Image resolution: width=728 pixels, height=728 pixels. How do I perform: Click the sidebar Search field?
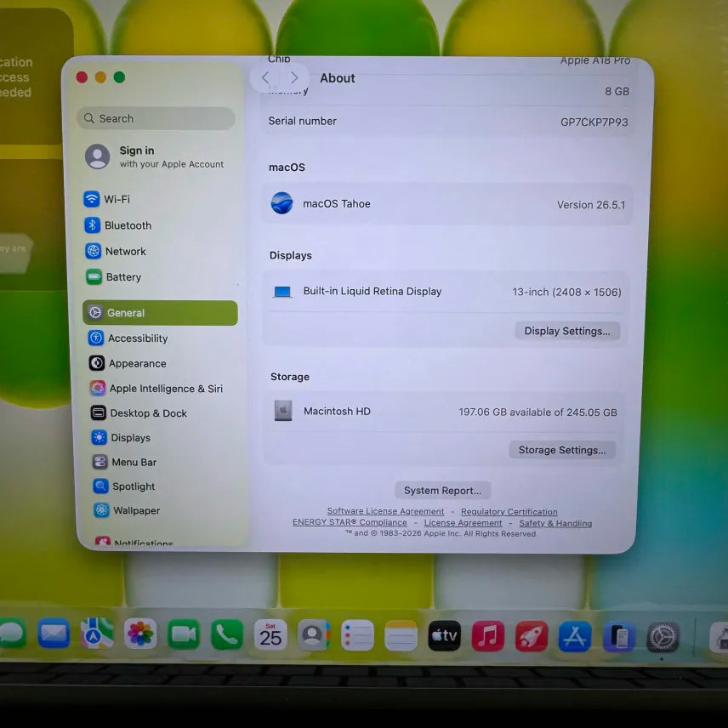click(156, 118)
